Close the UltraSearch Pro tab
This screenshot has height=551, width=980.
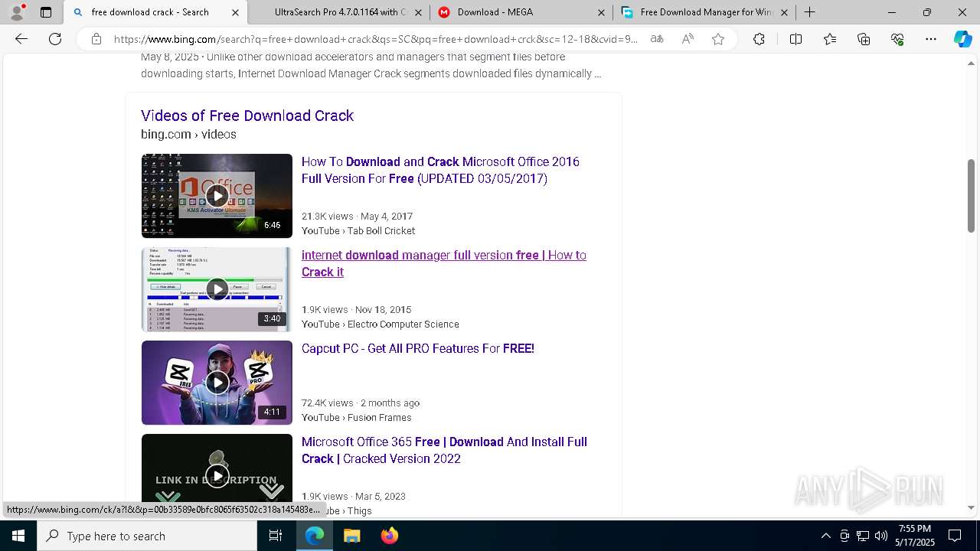point(418,12)
